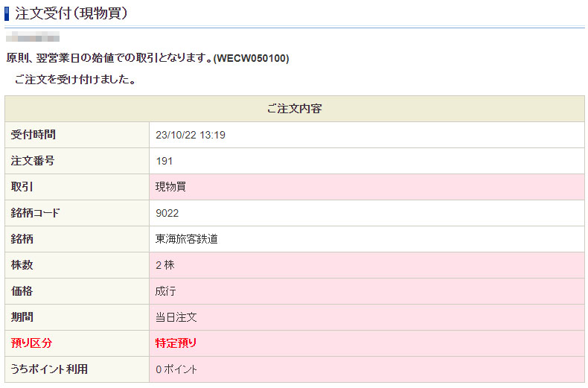Click the blurred account name text
Image resolution: width=588 pixels, height=388 pixels.
tap(33, 36)
